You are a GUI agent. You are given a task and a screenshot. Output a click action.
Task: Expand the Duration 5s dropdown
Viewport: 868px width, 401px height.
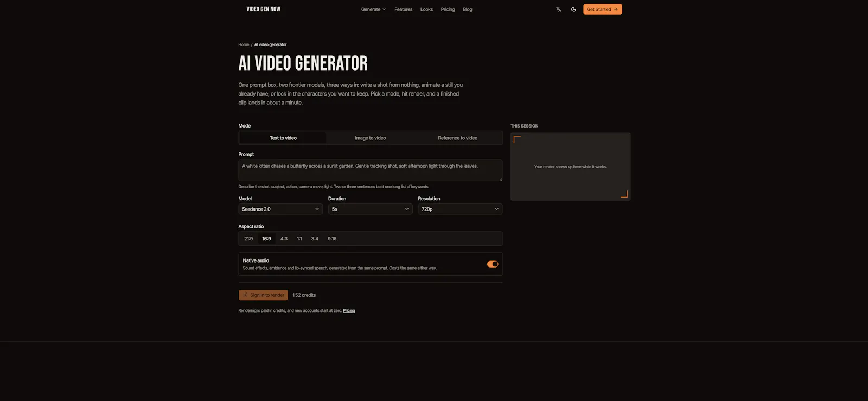(x=370, y=209)
